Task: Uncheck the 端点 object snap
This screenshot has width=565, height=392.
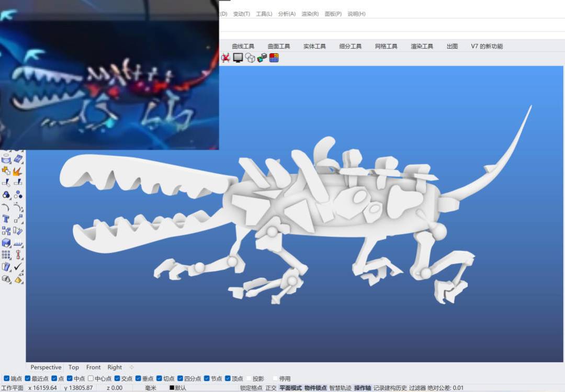Action: point(6,378)
